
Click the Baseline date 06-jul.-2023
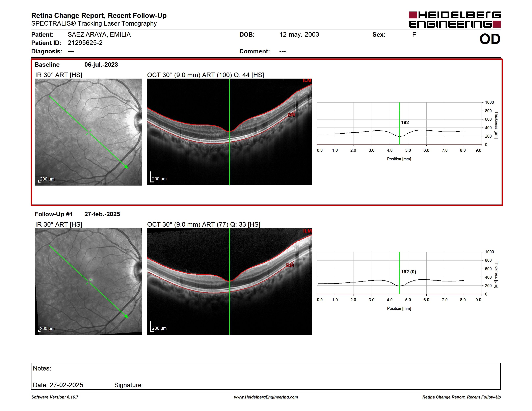(x=101, y=64)
